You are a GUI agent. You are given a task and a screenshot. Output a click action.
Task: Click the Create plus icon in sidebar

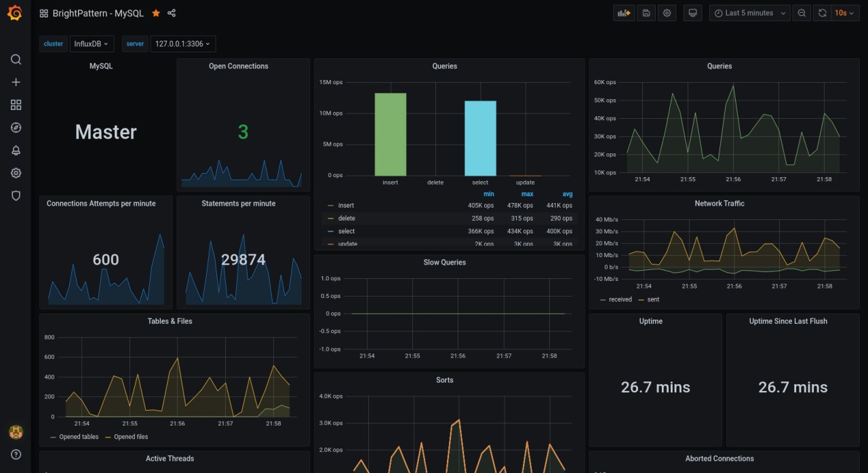[x=16, y=82]
